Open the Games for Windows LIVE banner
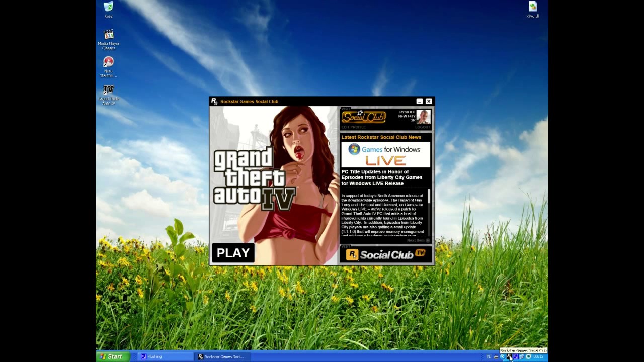The width and height of the screenshot is (644, 362). coord(385,155)
